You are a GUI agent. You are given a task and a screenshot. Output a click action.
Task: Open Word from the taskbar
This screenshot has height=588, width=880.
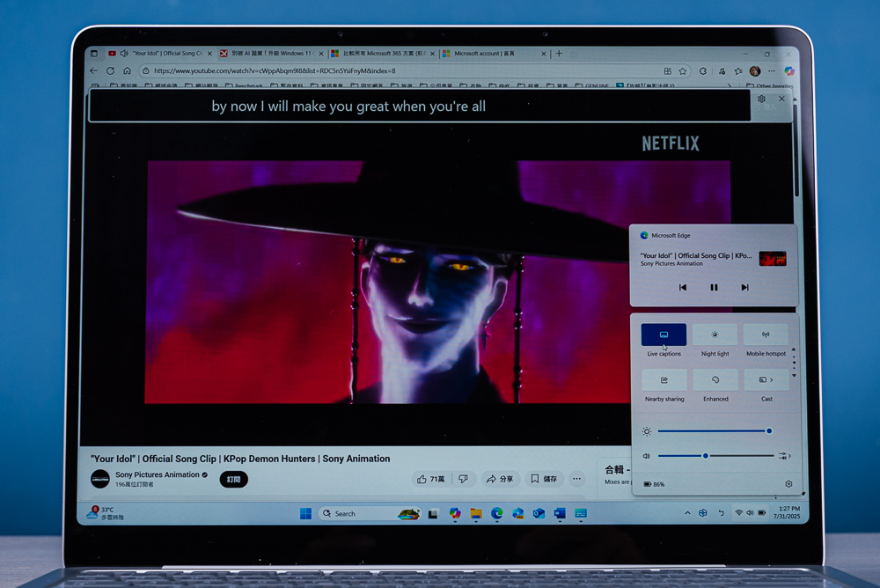pyautogui.click(x=560, y=514)
